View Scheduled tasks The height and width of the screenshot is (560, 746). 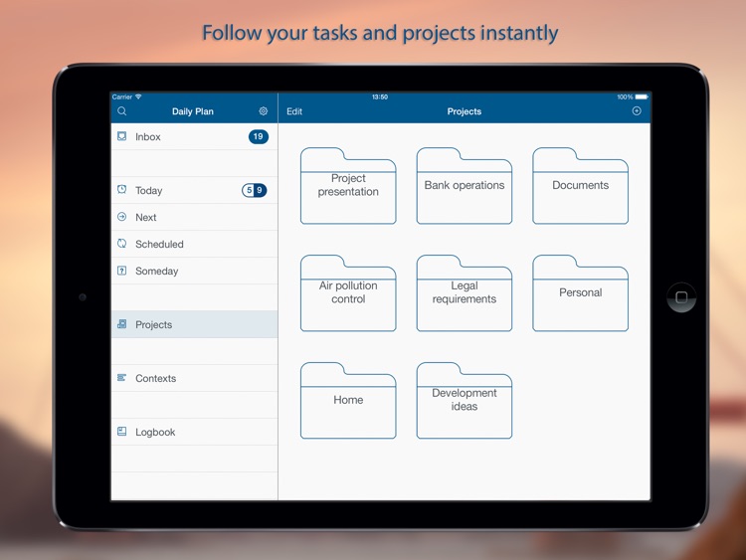[x=194, y=244]
